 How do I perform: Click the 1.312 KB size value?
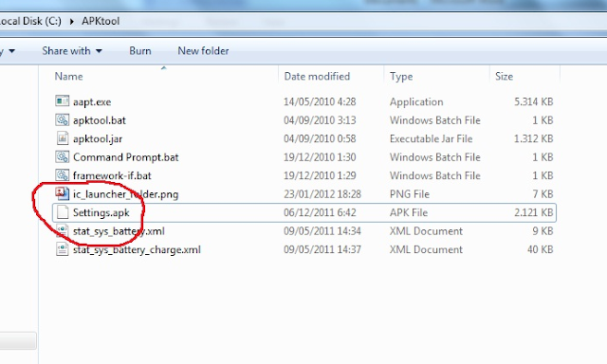[533, 138]
